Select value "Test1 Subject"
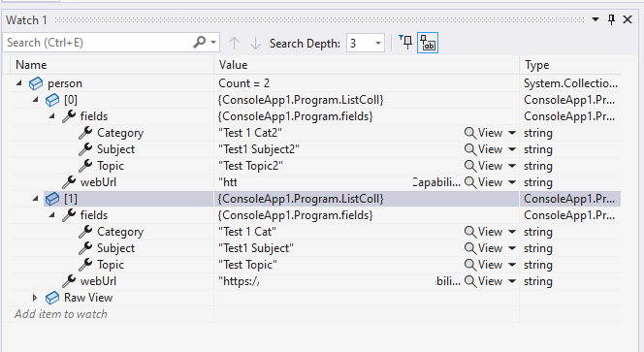 click(256, 248)
